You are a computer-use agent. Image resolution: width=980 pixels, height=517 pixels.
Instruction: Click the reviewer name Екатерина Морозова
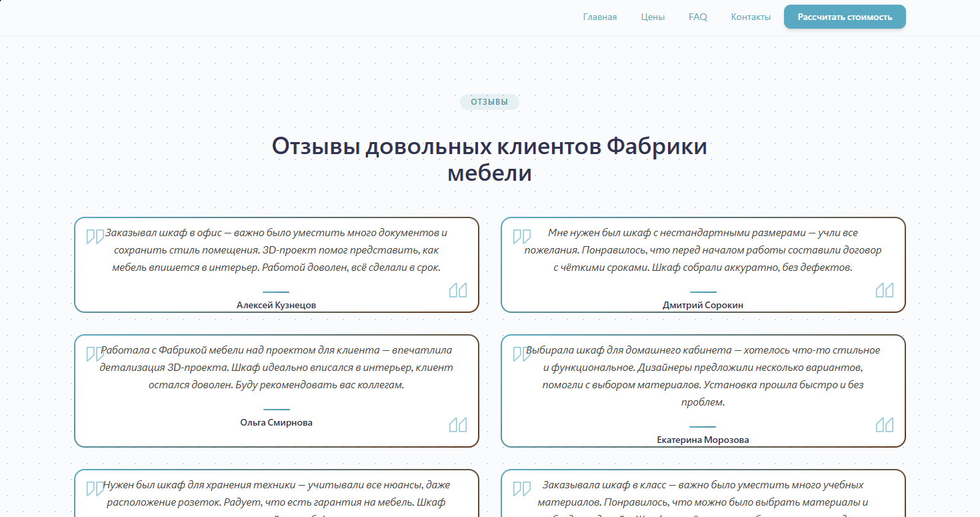[703, 440]
